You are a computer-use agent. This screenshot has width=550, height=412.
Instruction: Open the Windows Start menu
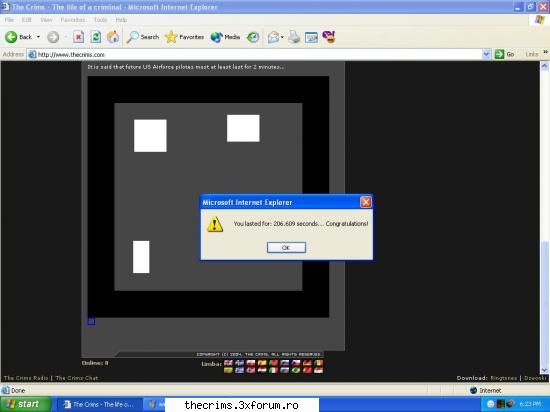pyautogui.click(x=26, y=404)
